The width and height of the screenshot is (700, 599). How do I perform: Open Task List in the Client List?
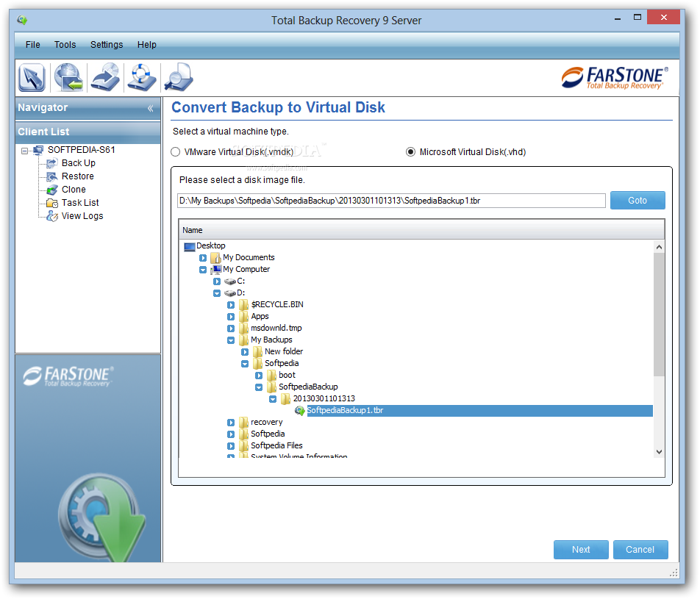point(80,203)
